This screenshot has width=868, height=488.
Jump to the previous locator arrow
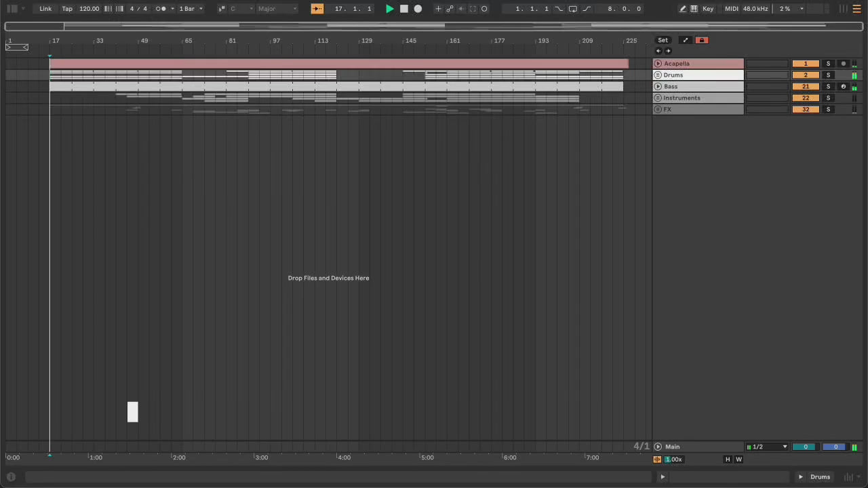coord(658,51)
